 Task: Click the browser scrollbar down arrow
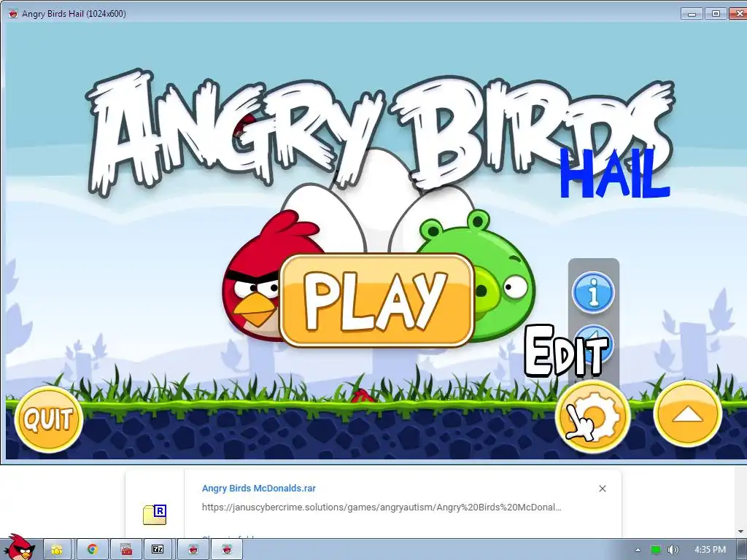[741, 532]
